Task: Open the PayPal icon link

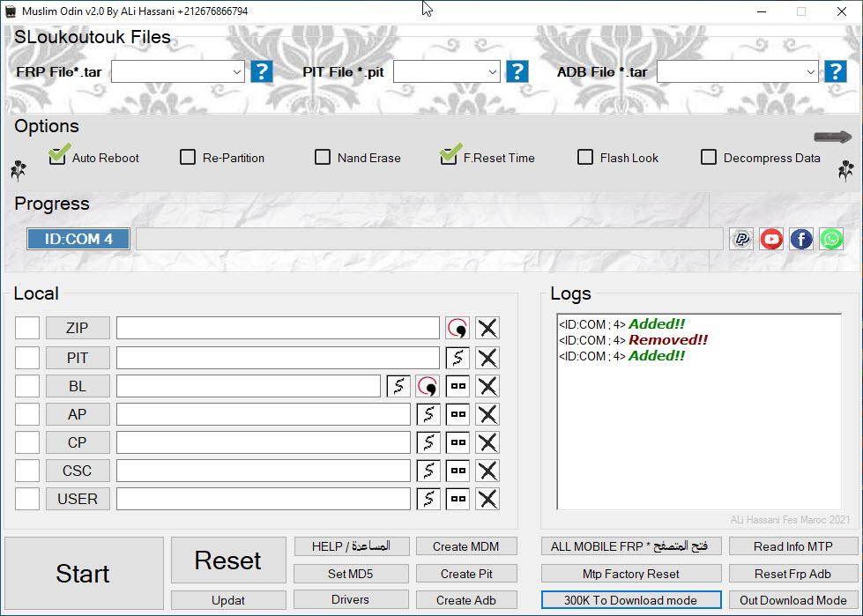Action: click(x=741, y=239)
